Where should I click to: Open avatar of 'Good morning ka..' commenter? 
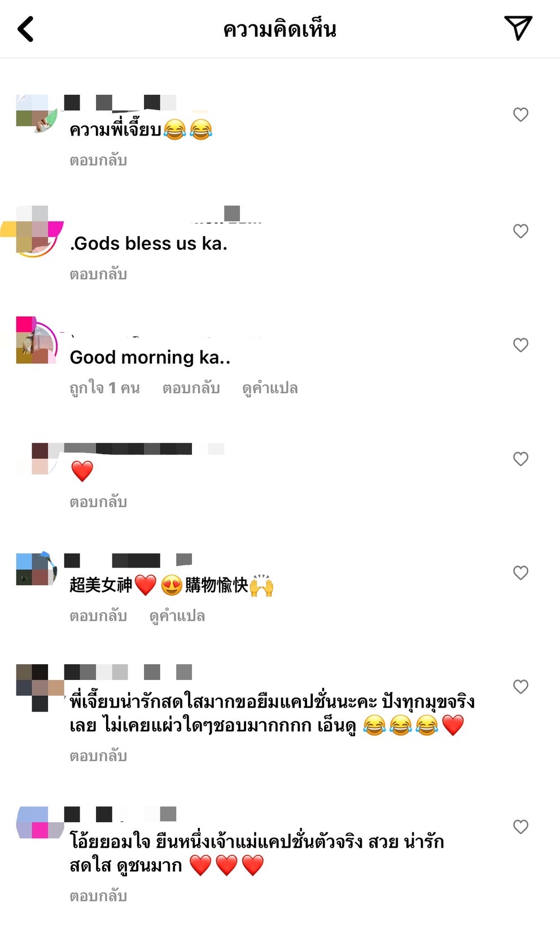(36, 341)
